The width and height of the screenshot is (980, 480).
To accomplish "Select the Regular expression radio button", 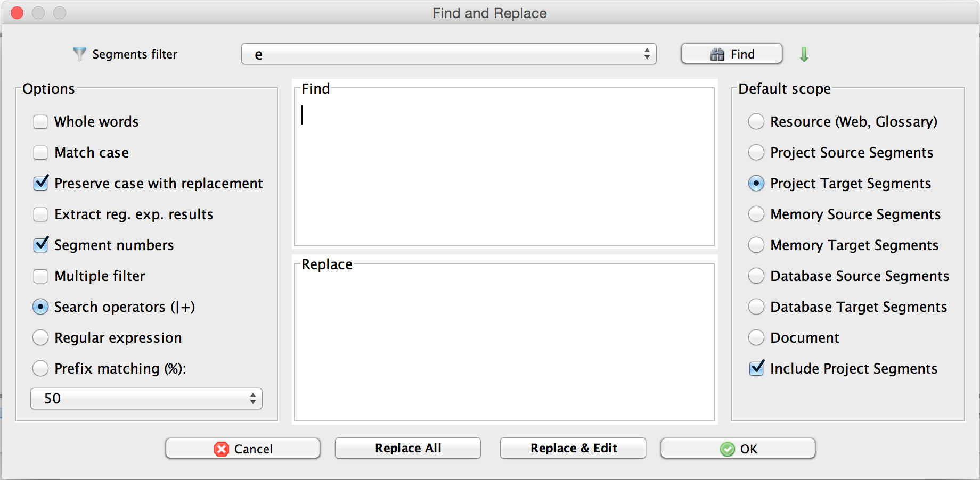I will [x=40, y=338].
